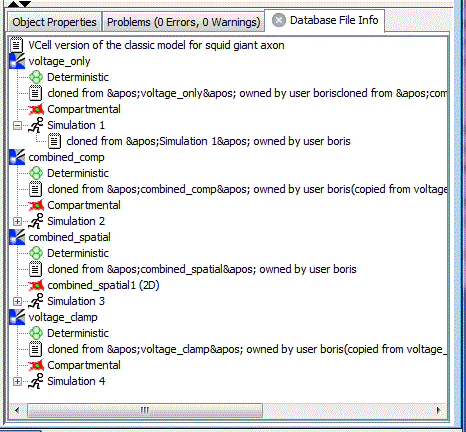Close the Database File Info tab
Viewport: 466px width, 432px height.
279,20
